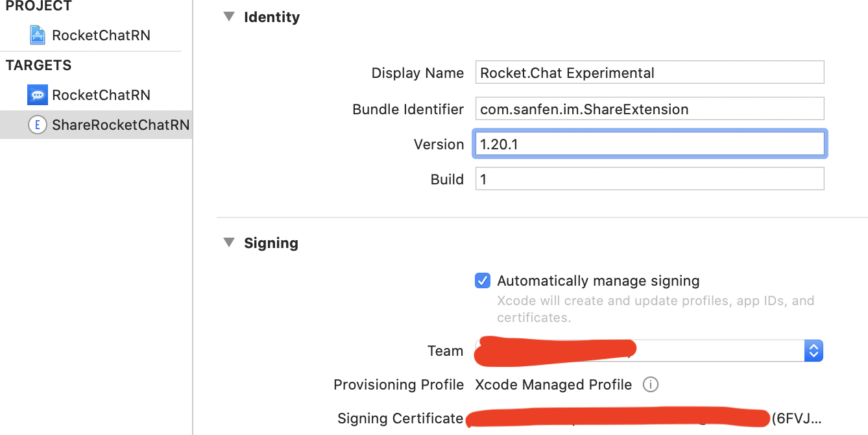Click the Signing section title
868x435 pixels.
coord(271,243)
